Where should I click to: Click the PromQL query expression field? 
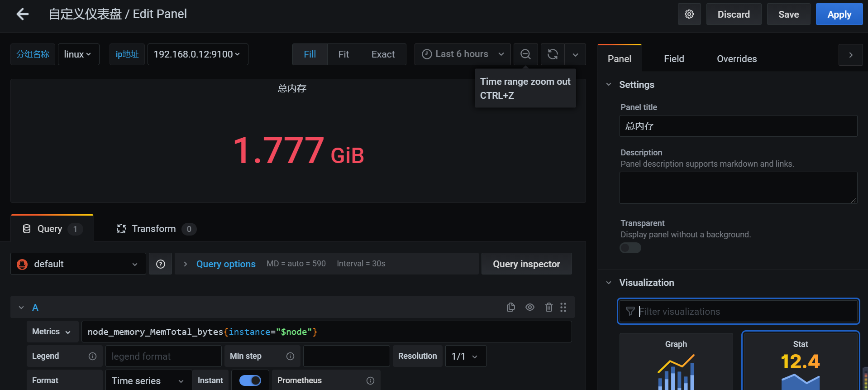coord(326,332)
